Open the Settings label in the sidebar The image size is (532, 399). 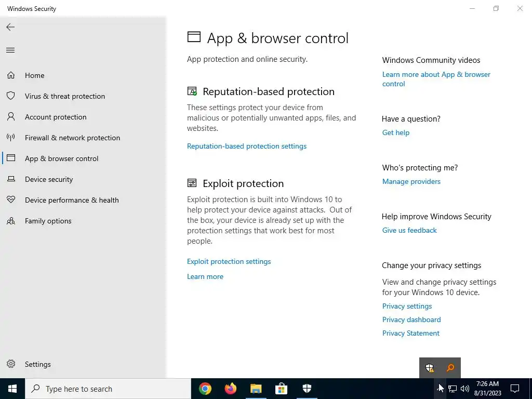(x=37, y=364)
